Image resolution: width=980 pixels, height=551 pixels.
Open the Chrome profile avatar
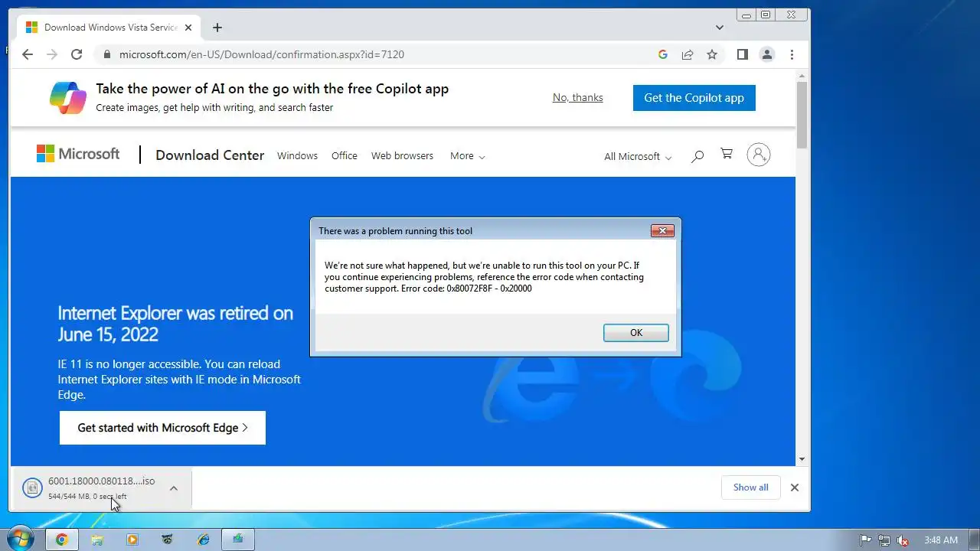pyautogui.click(x=766, y=54)
